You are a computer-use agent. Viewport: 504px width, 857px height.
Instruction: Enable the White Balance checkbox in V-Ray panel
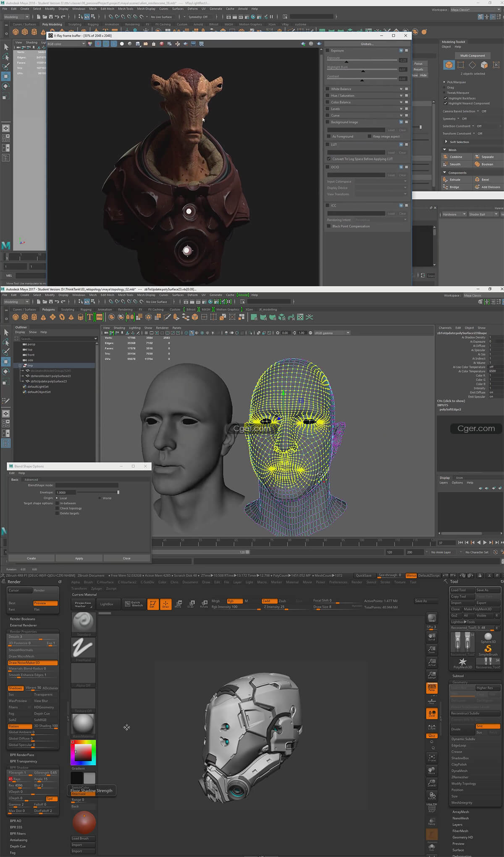point(328,89)
